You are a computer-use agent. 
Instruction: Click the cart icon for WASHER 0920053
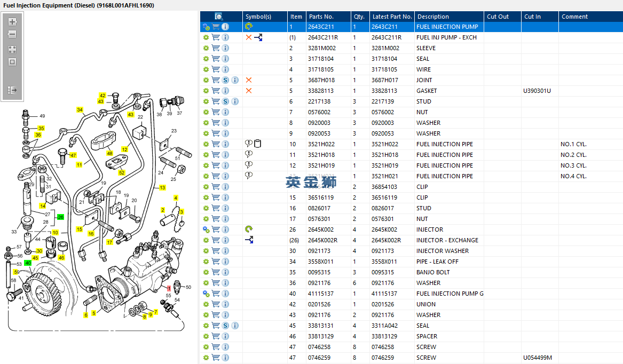(216, 133)
